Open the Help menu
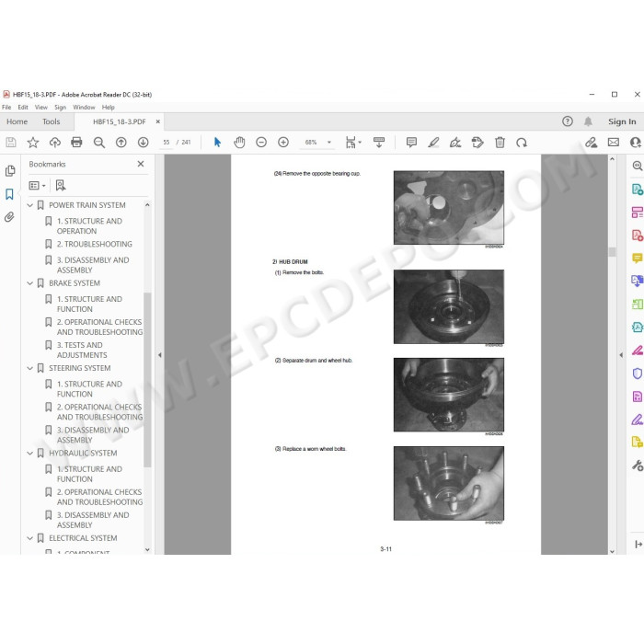The height and width of the screenshot is (644, 644). pos(109,108)
